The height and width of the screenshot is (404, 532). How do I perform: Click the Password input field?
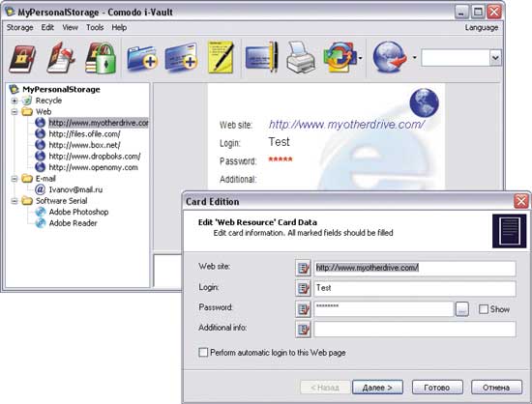[383, 308]
